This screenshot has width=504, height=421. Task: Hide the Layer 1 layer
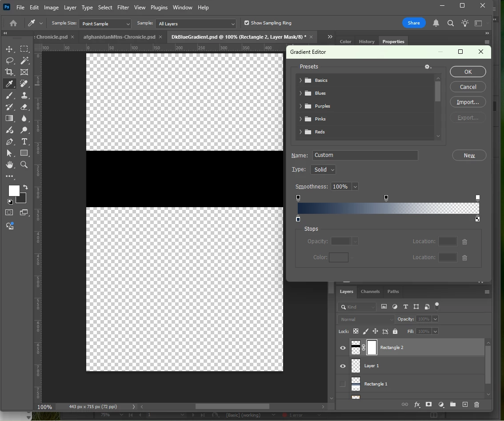click(343, 366)
